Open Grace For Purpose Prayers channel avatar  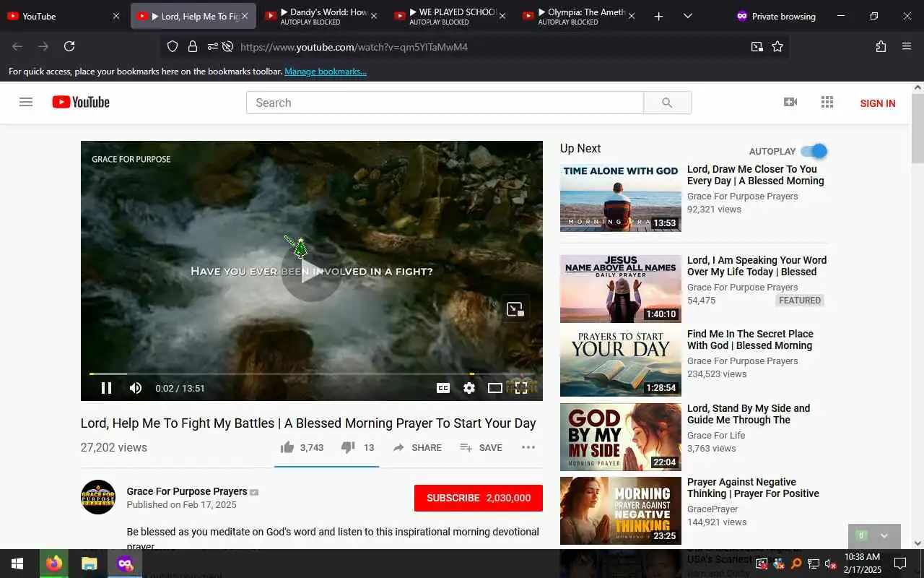[x=98, y=497]
